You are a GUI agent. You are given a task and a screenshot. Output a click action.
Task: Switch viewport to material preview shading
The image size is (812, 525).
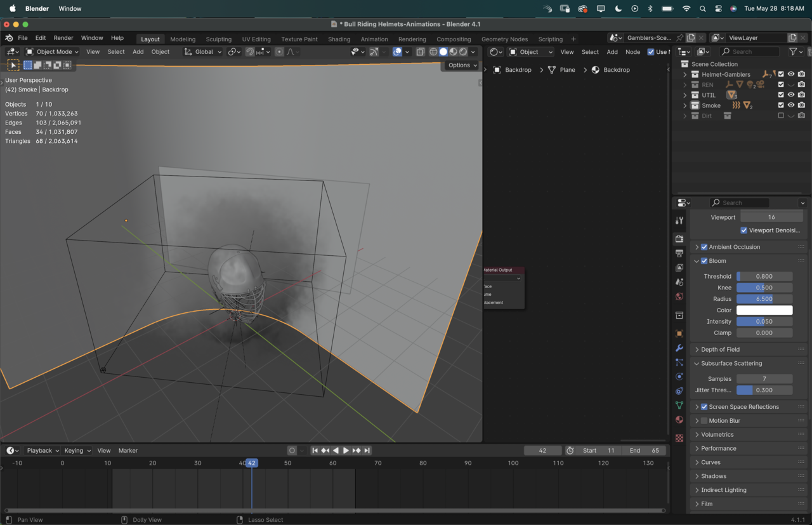tap(453, 52)
